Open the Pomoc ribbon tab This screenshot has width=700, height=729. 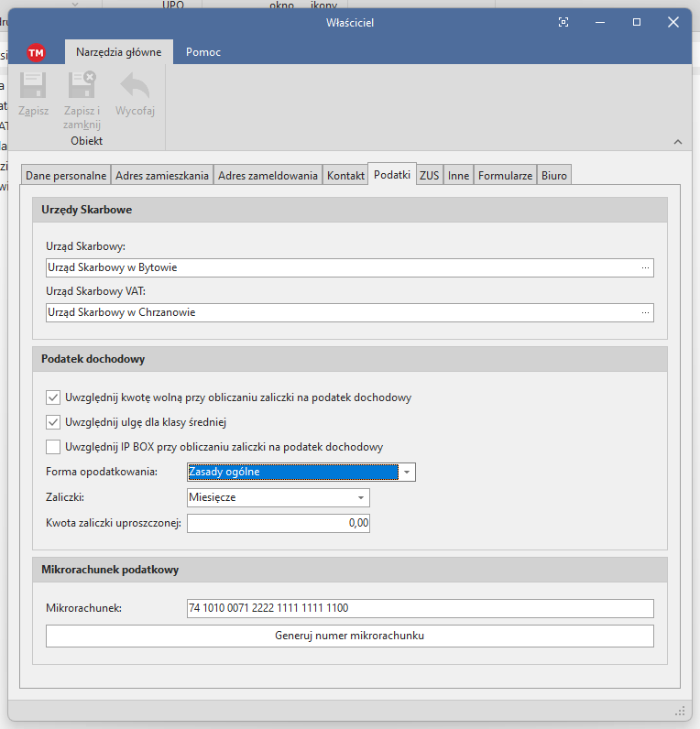203,52
